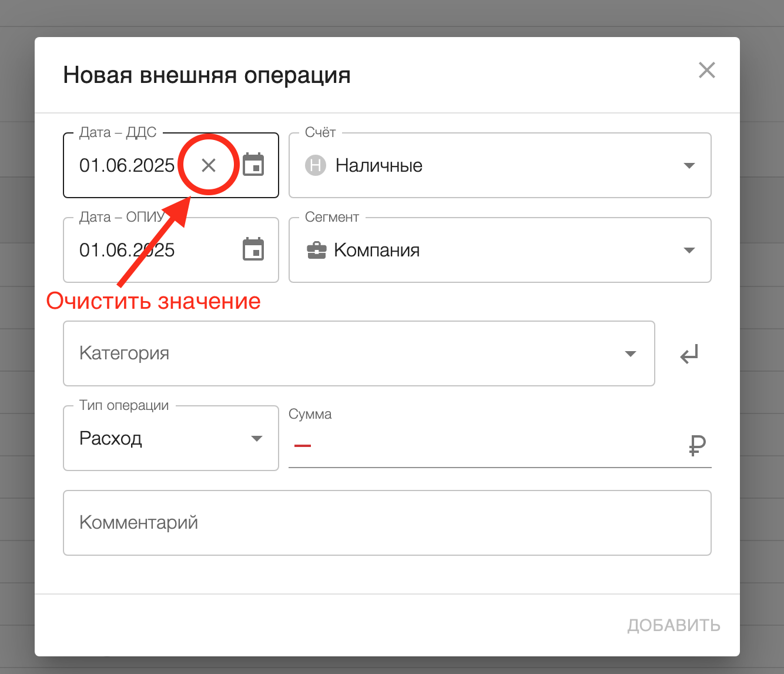The height and width of the screenshot is (674, 784).
Task: Clear the Дата – ДДС value
Action: coord(209,165)
